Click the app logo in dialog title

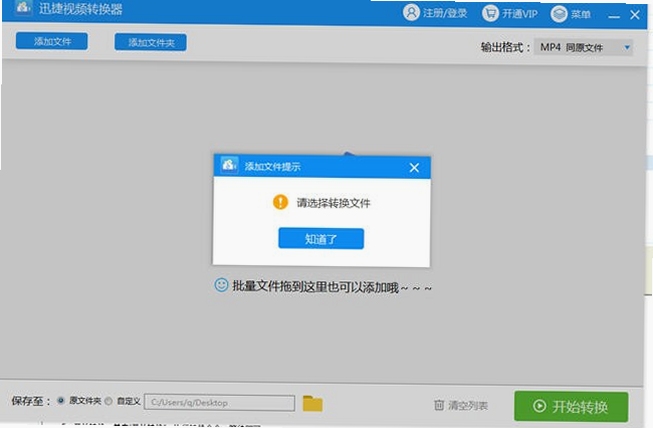(229, 165)
